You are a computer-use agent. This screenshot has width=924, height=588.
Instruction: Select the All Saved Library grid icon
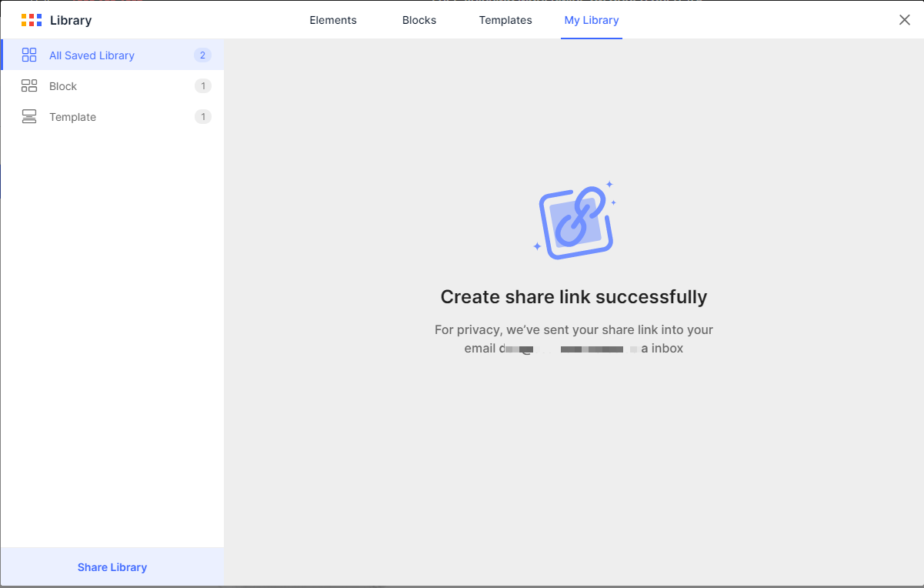click(x=29, y=55)
